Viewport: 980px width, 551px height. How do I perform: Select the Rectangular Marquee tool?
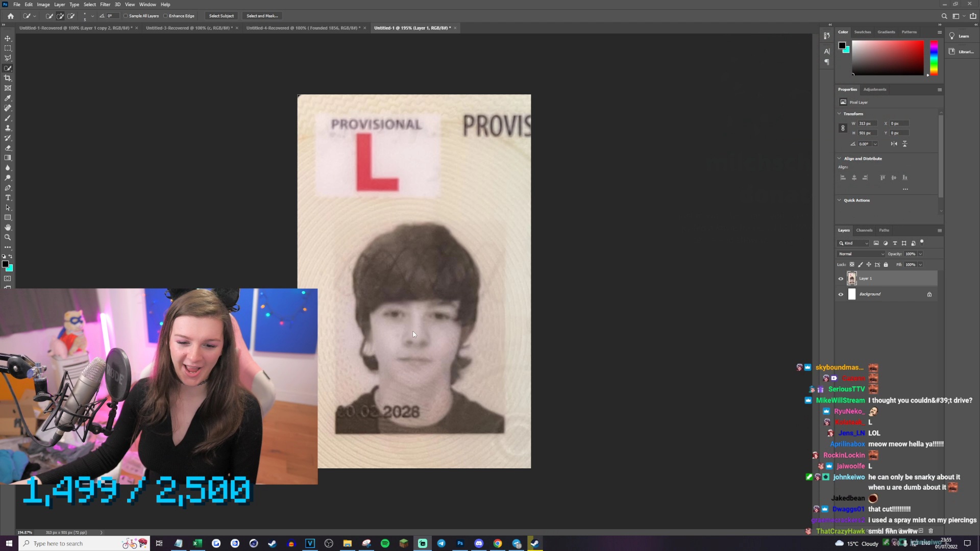8,48
